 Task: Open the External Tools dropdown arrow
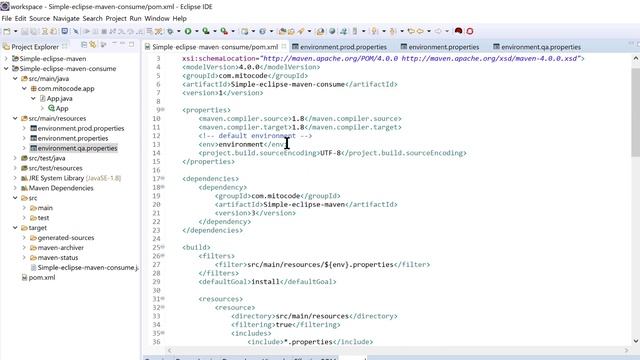click(x=233, y=31)
